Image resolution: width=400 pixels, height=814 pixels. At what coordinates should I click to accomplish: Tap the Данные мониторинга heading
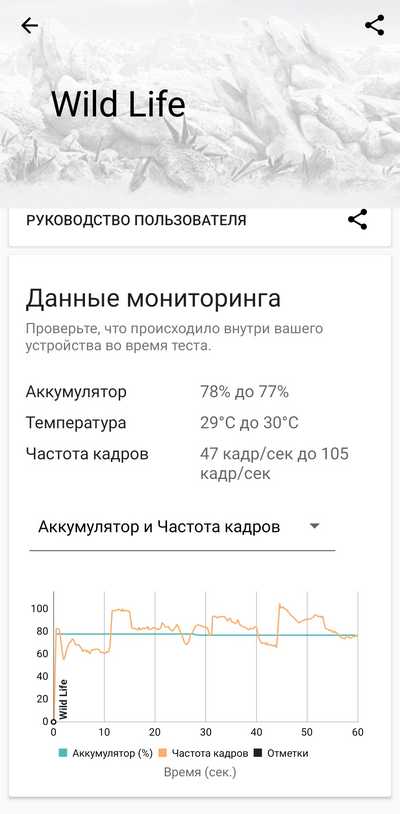point(153,299)
